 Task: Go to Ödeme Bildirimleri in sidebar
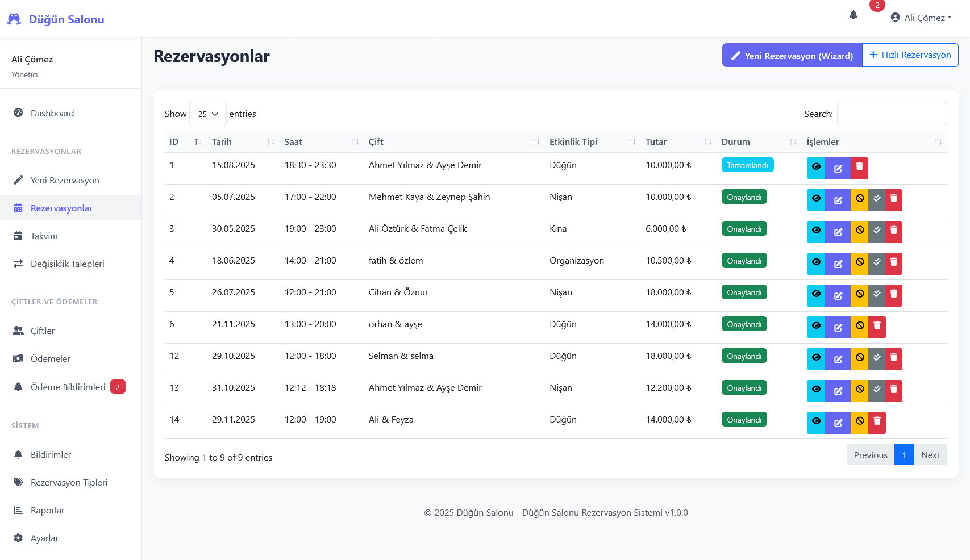[68, 387]
